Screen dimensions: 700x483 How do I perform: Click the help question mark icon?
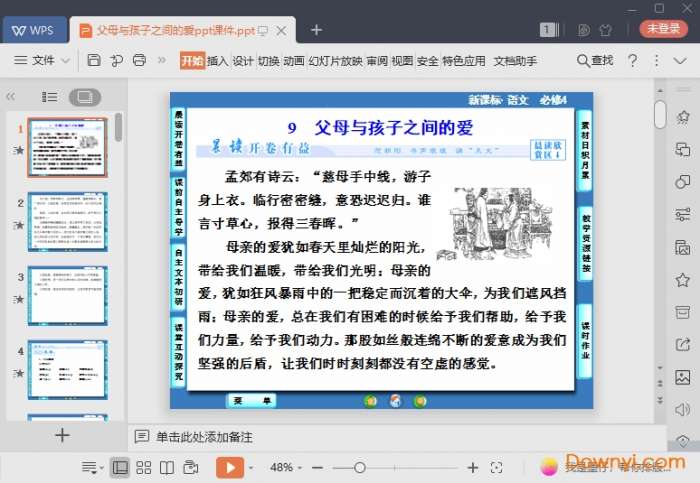pyautogui.click(x=631, y=61)
